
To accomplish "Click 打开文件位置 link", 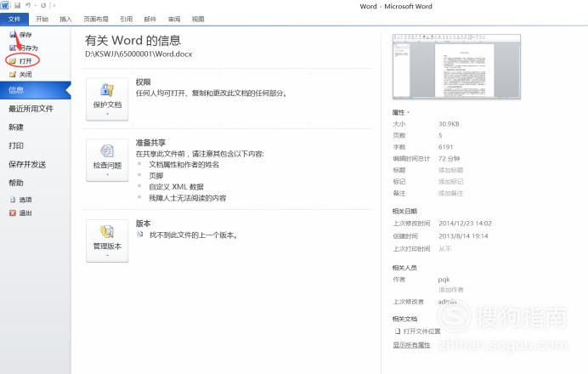I will point(418,331).
